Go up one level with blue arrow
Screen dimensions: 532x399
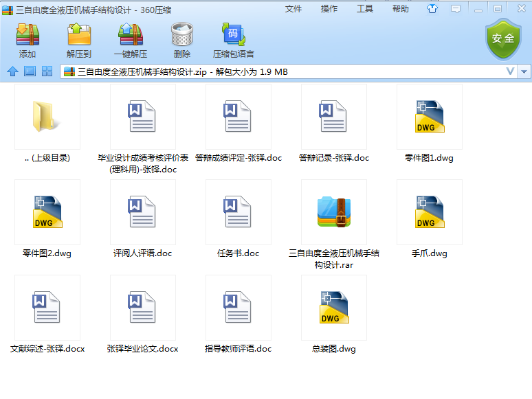12,71
